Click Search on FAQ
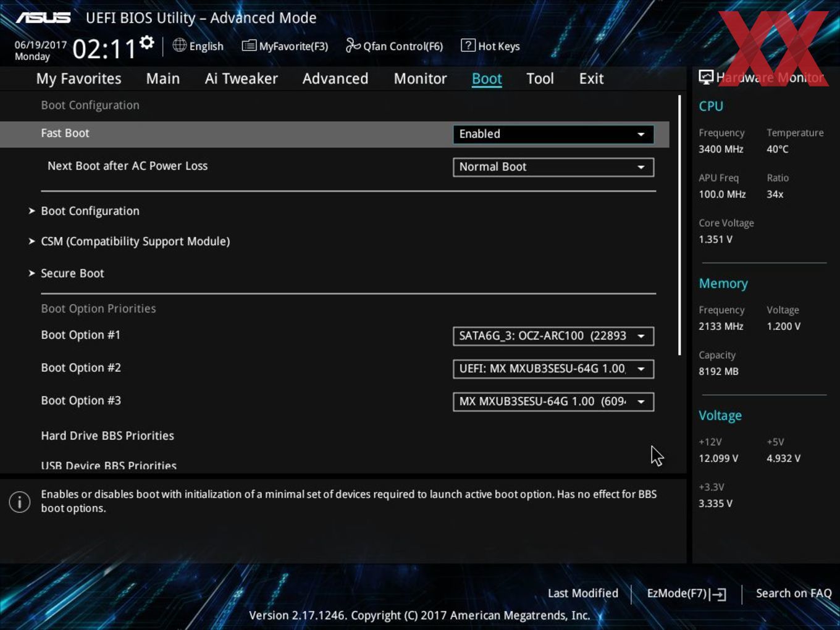Screen dimensions: 840x630 (x=794, y=594)
